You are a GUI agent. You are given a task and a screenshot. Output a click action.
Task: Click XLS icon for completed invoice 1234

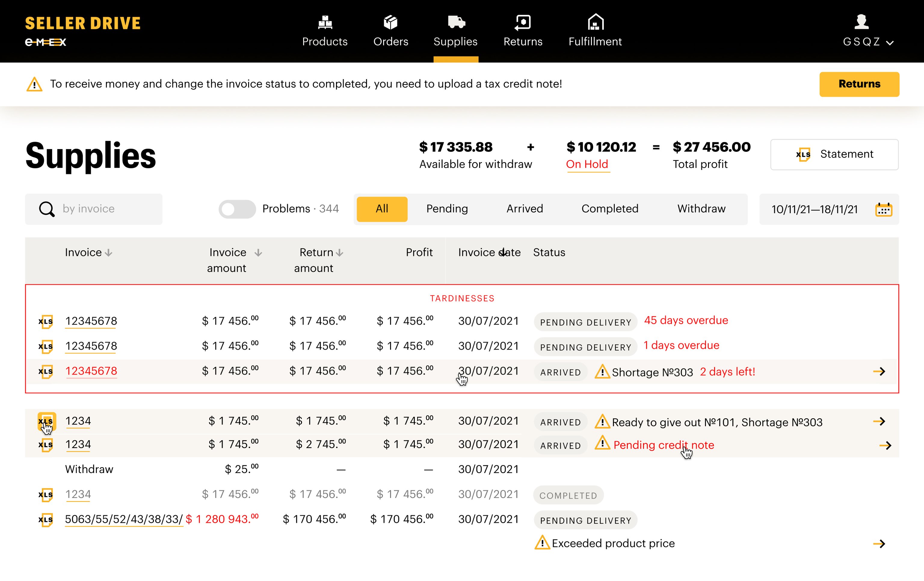tap(46, 495)
